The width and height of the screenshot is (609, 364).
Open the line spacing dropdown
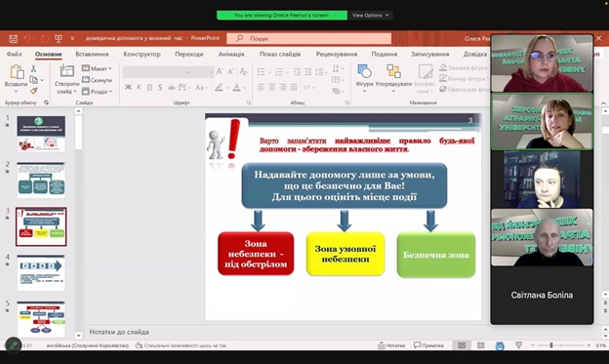click(x=321, y=72)
